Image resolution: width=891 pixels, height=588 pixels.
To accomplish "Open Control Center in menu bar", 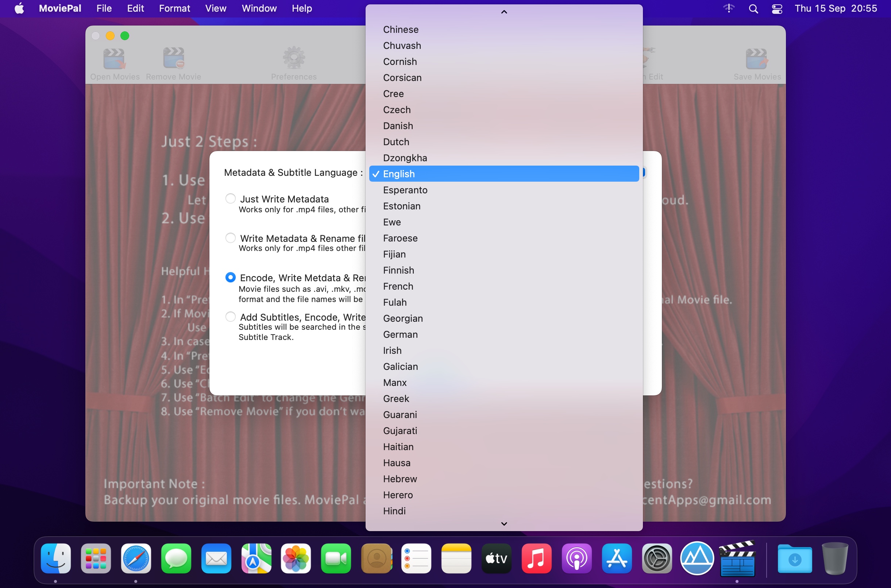I will tap(777, 9).
